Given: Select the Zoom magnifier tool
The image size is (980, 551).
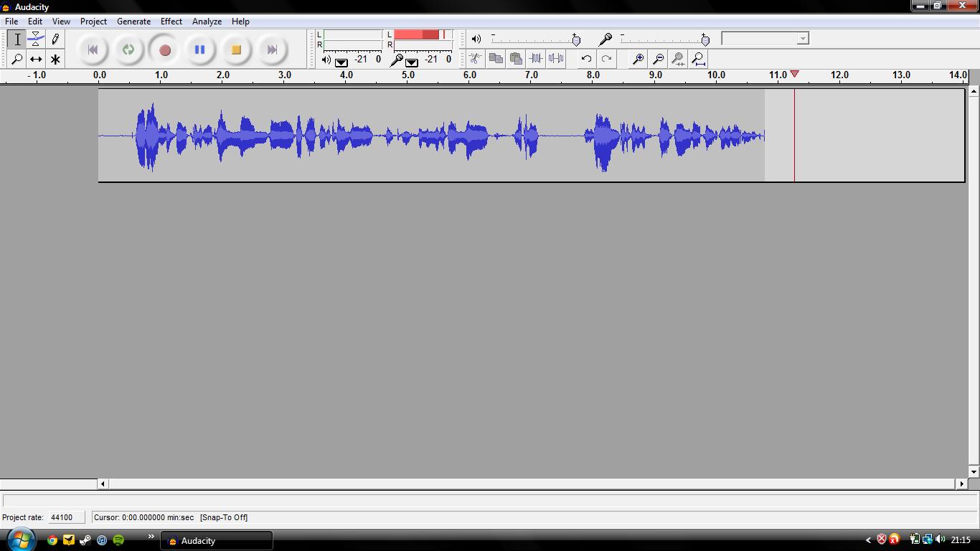Looking at the screenshot, I should 17,59.
